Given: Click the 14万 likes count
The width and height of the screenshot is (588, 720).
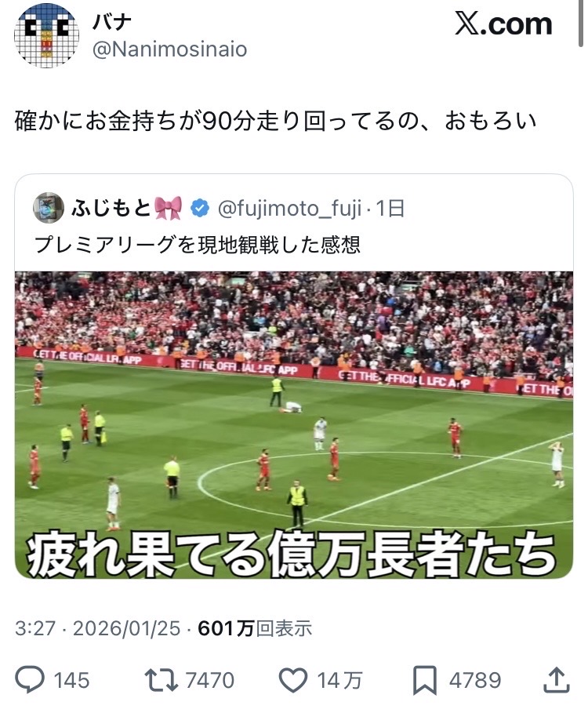Looking at the screenshot, I should coord(339,680).
